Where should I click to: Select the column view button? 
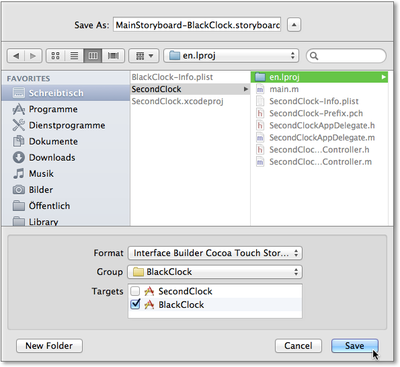point(93,56)
